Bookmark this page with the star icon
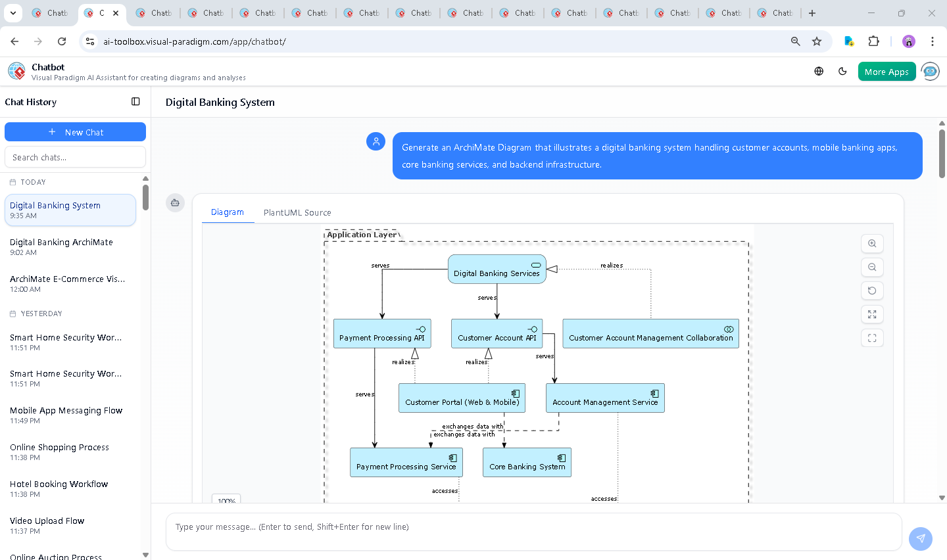Image resolution: width=947 pixels, height=560 pixels. coord(817,41)
